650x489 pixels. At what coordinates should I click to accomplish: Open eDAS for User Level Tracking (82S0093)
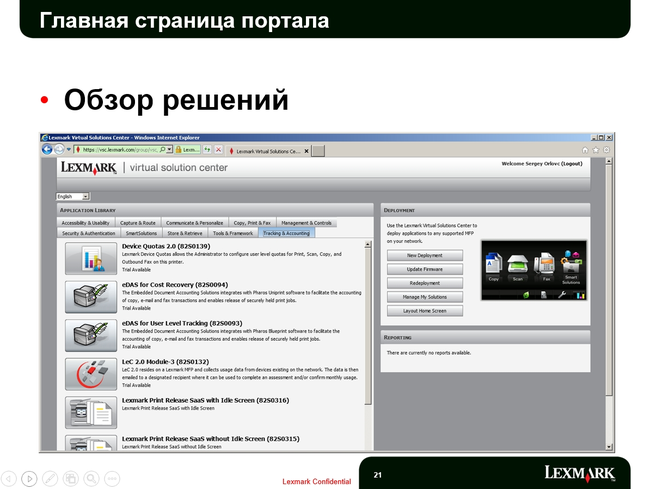182,323
